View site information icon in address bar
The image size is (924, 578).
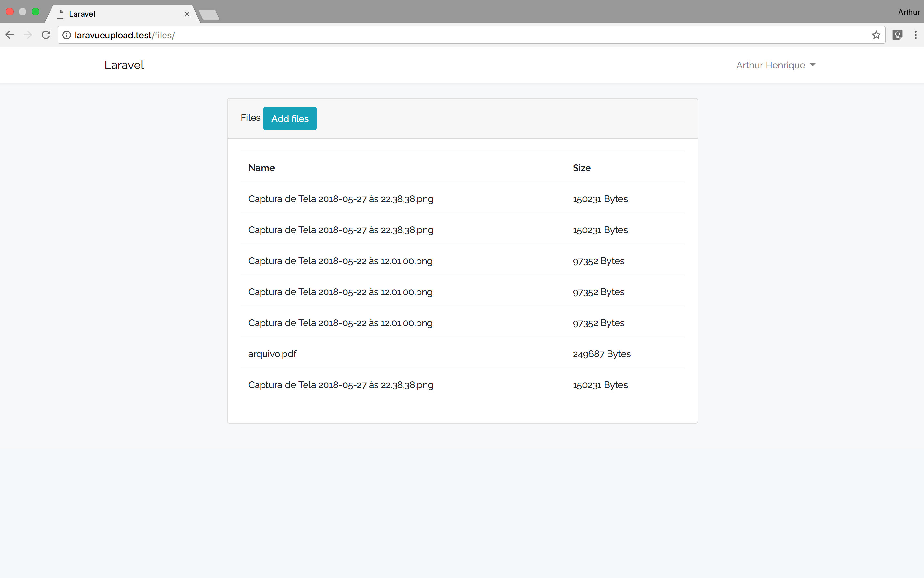(66, 35)
